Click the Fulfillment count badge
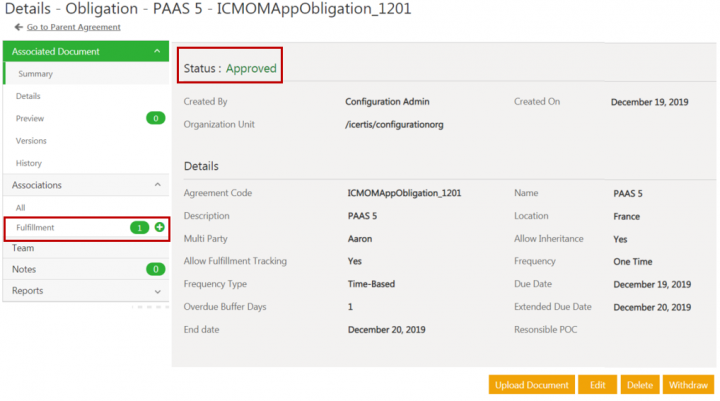 point(141,228)
